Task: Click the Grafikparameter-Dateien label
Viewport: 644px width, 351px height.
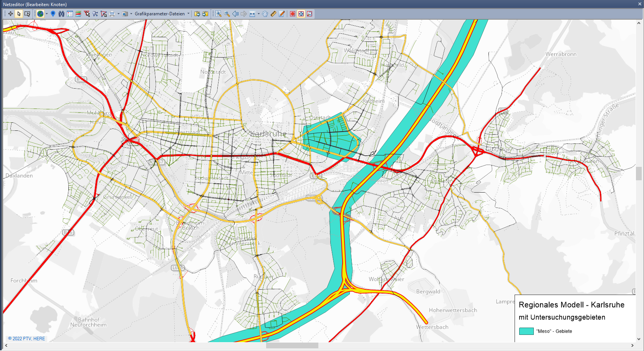Action: [159, 14]
